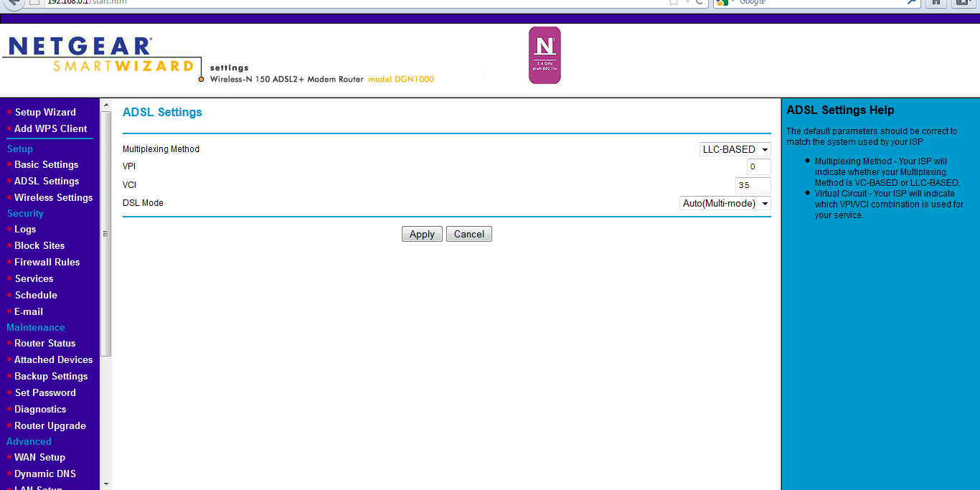Select Wireless Settings in the sidebar

53,197
